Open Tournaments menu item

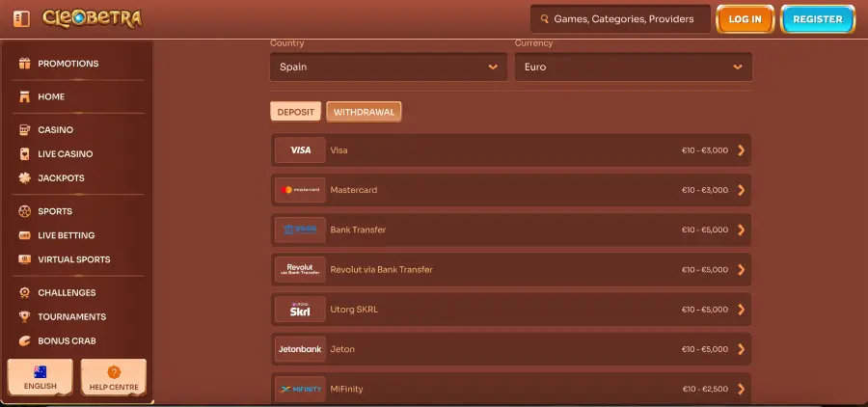tap(72, 316)
